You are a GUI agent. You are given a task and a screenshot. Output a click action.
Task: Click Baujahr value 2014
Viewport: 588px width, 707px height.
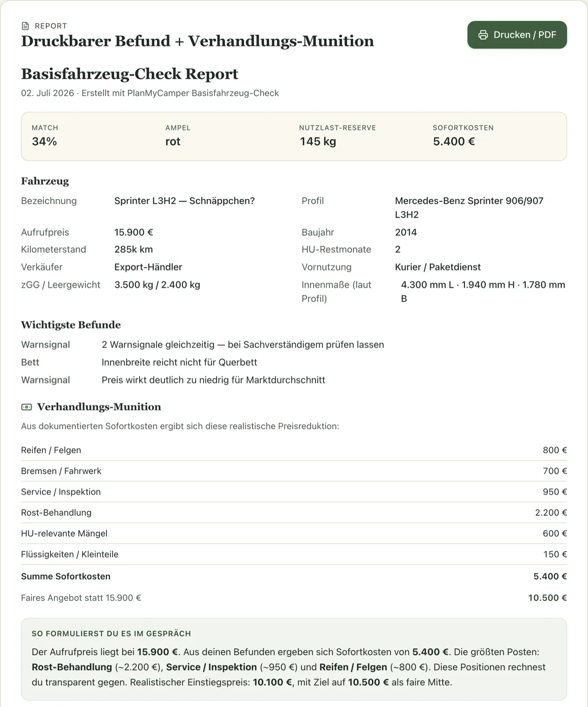point(406,232)
